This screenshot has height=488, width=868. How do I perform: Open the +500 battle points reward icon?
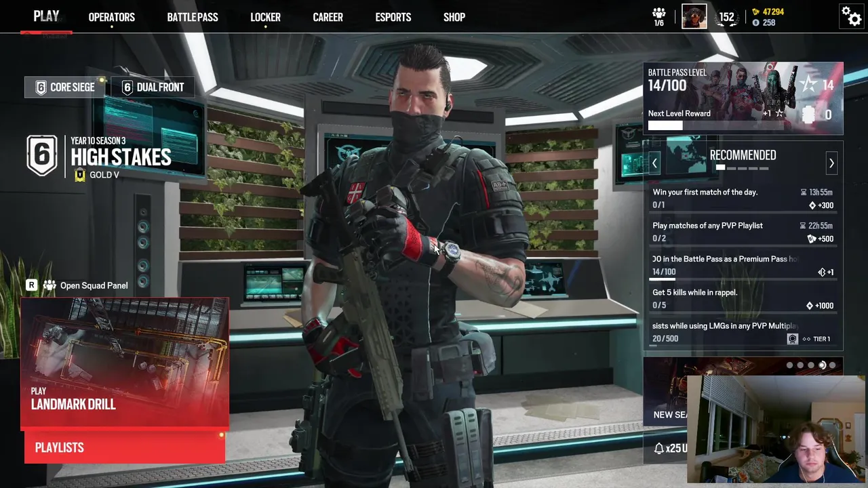pos(812,239)
